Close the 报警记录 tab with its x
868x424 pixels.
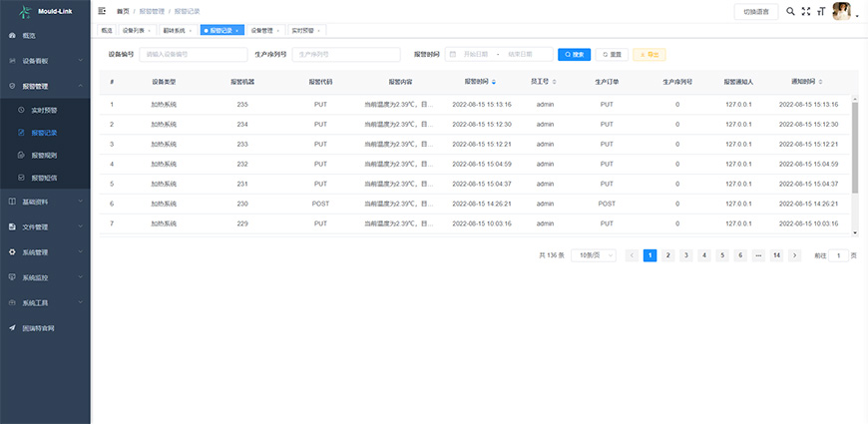coord(237,31)
